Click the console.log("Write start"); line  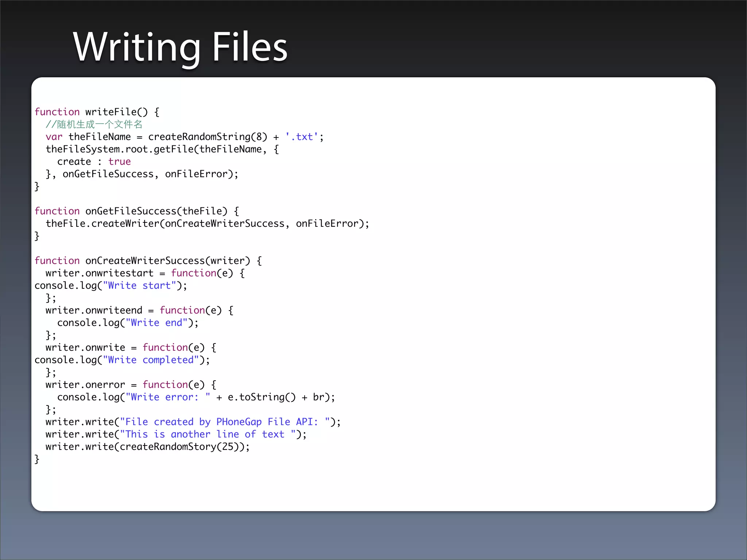pos(111,285)
